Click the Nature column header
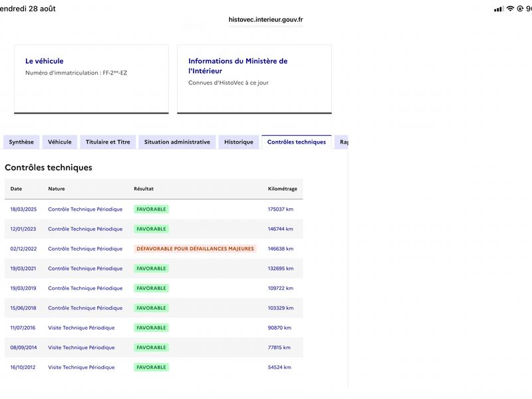Image resolution: width=532 pixels, height=399 pixels. click(57, 189)
